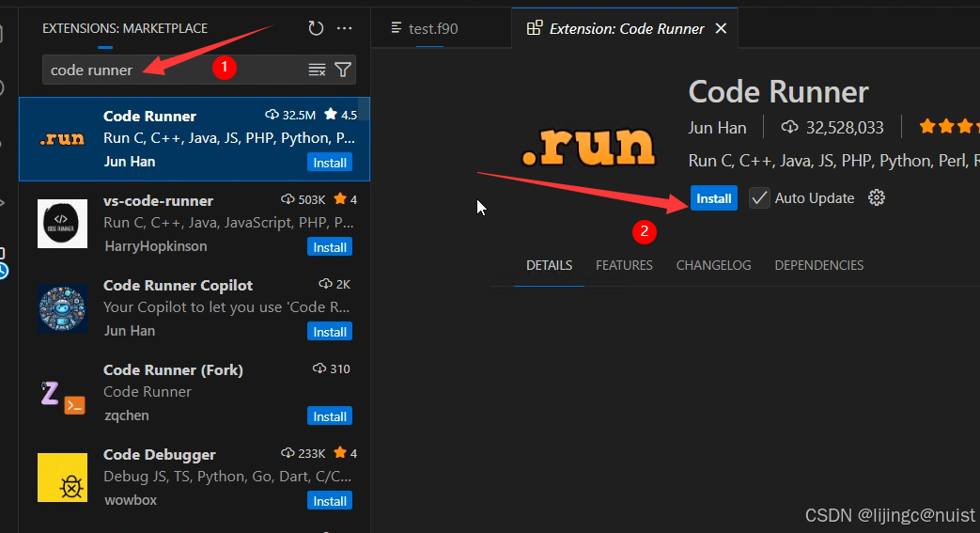Switch to the test.f90 editor tab
The width and height of the screenshot is (980, 533).
[x=432, y=28]
